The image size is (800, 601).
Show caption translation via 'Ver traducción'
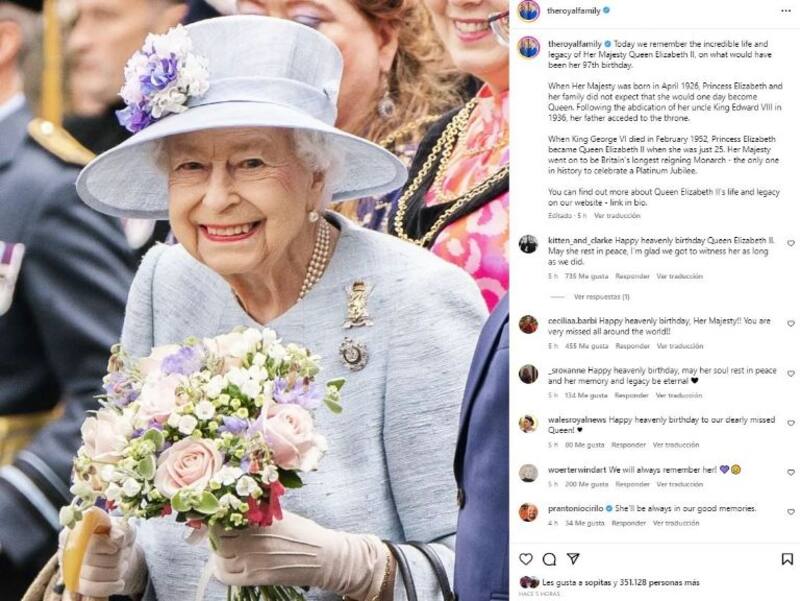point(617,216)
